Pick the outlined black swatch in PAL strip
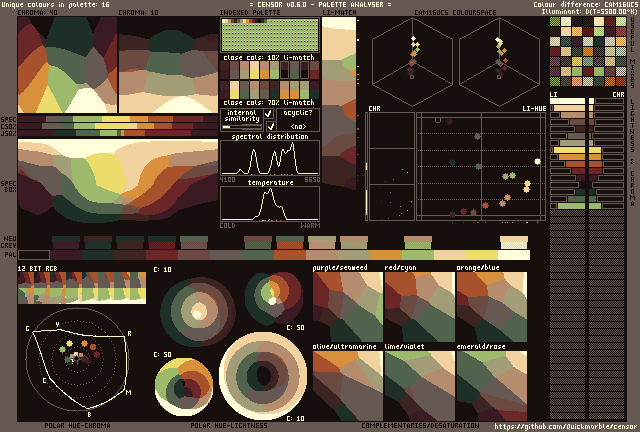The width and height of the screenshot is (640, 432). (x=34, y=255)
